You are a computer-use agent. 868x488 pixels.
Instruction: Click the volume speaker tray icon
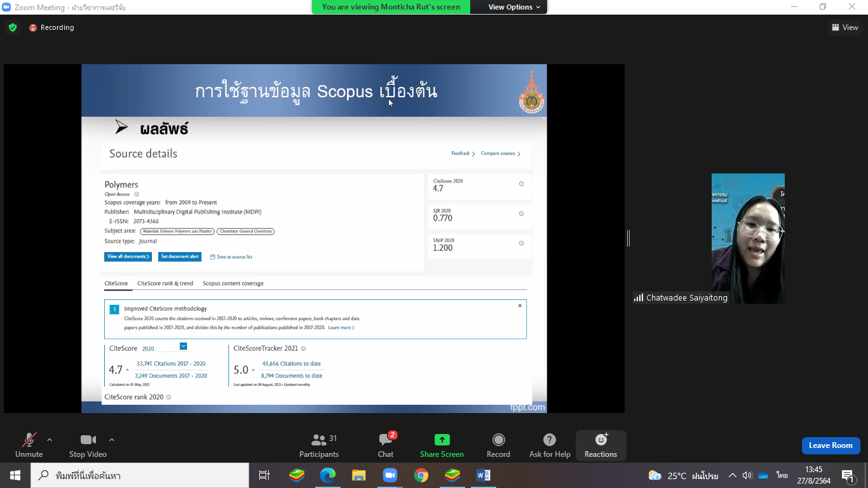(x=747, y=475)
